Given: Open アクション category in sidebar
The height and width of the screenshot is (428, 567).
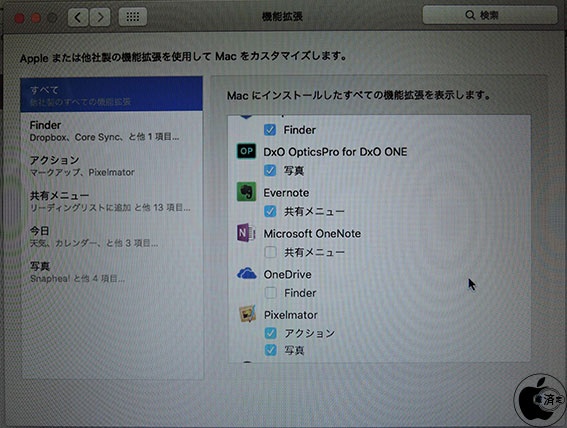Looking at the screenshot, I should [x=111, y=166].
